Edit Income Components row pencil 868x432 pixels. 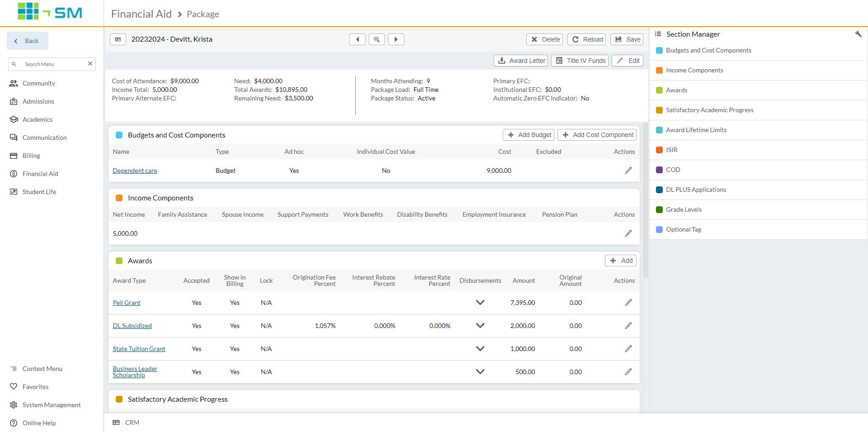click(628, 233)
